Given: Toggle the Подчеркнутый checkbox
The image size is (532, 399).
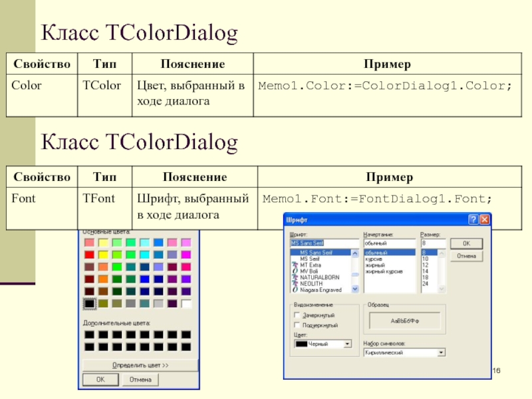Looking at the screenshot, I should tap(297, 325).
